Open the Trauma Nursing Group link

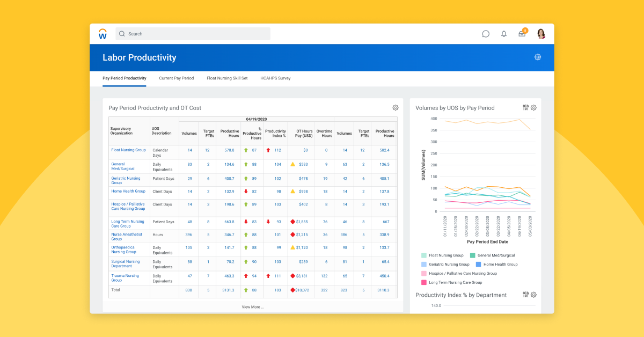[126, 278]
